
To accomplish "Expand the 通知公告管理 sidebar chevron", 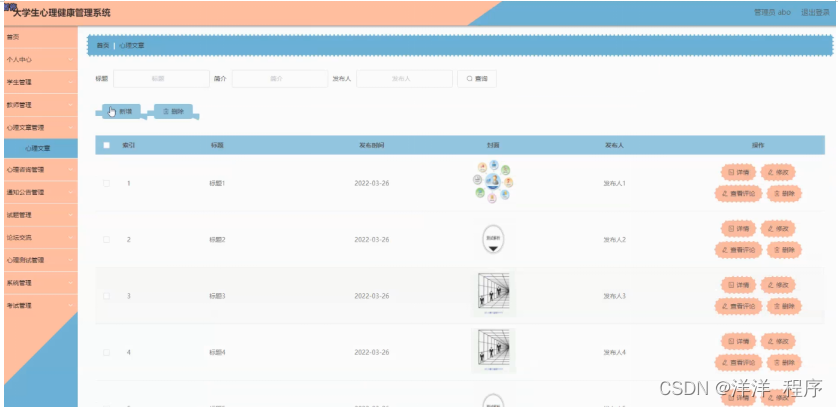I will pyautogui.click(x=71, y=192).
